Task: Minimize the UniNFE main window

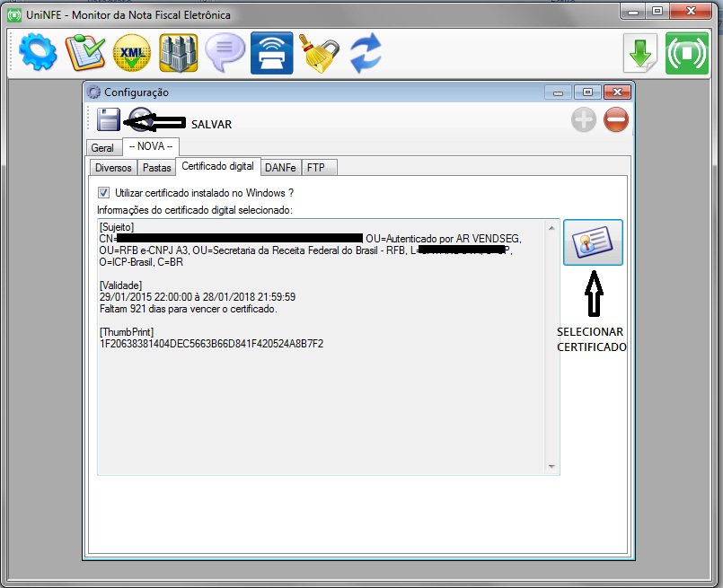Action: (x=633, y=12)
